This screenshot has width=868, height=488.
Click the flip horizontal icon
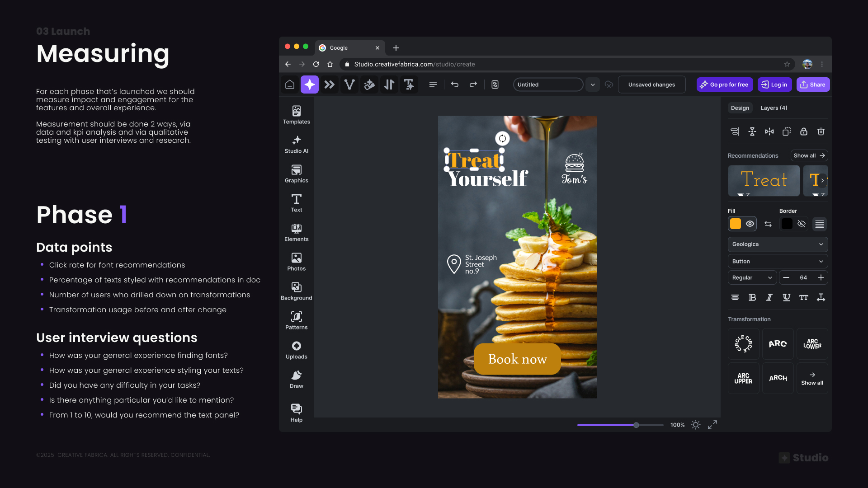point(769,131)
